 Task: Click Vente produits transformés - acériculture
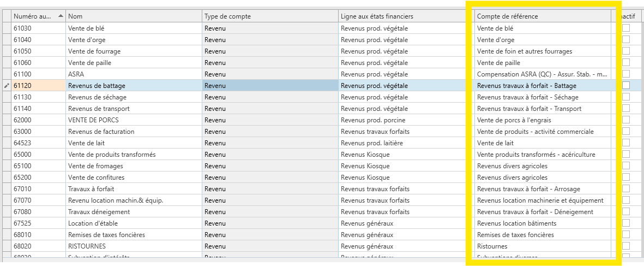pos(542,155)
